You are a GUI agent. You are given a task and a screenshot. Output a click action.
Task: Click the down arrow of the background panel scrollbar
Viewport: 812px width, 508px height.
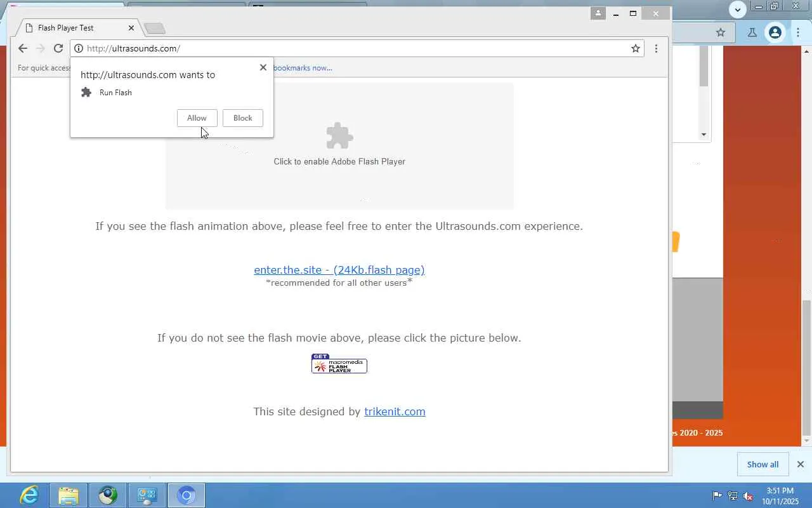click(x=704, y=135)
